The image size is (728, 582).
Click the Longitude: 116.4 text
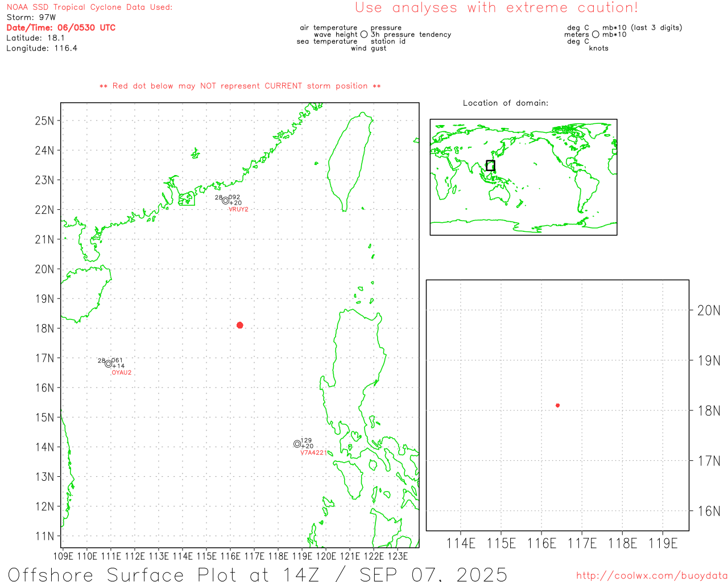click(x=42, y=48)
